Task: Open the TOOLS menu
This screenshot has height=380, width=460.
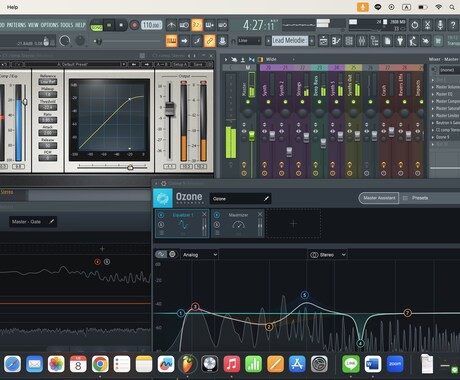Action: (x=67, y=25)
